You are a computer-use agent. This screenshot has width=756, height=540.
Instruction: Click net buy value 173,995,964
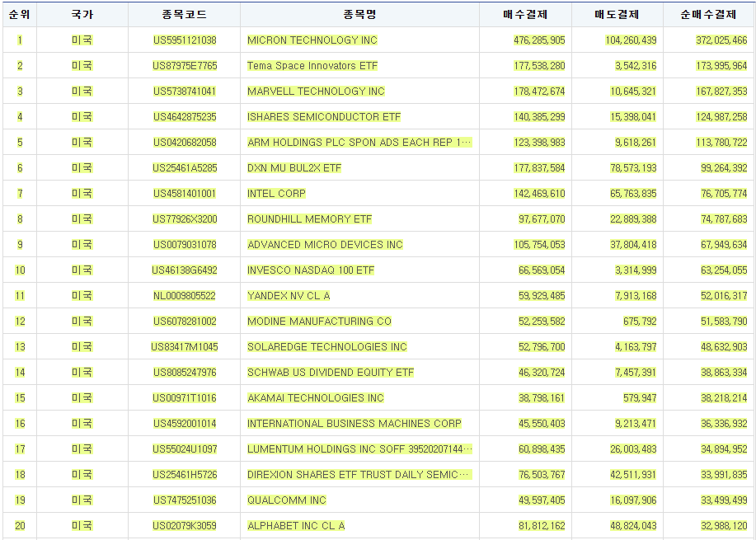click(721, 66)
